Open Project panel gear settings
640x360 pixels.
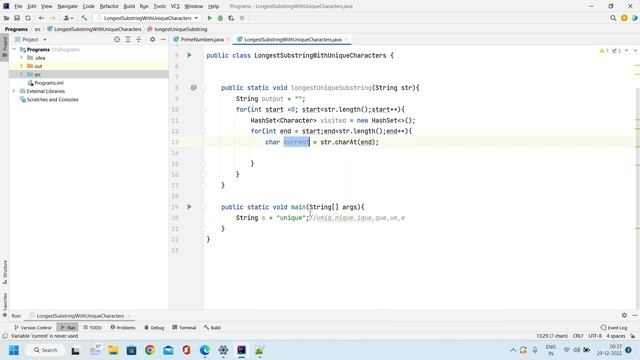(152, 40)
